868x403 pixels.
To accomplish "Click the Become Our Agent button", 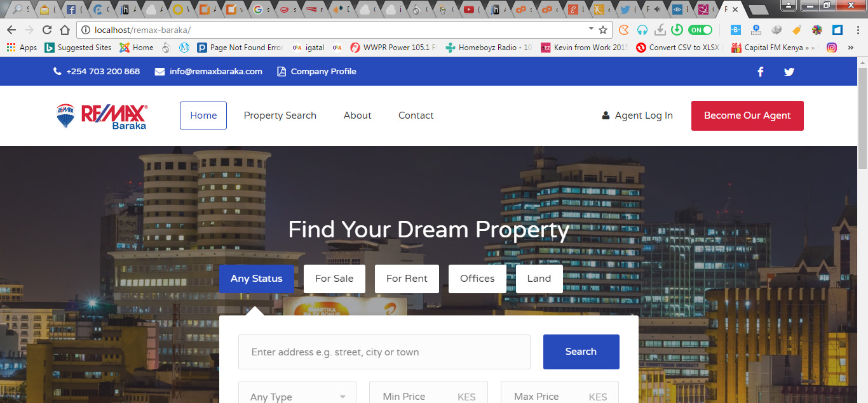I will [747, 116].
